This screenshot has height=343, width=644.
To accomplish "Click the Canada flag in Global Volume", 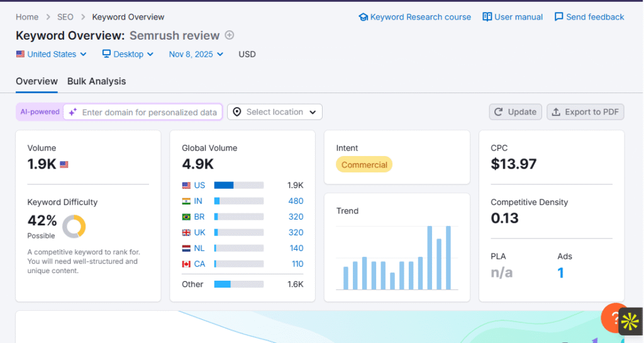I will [x=186, y=264].
